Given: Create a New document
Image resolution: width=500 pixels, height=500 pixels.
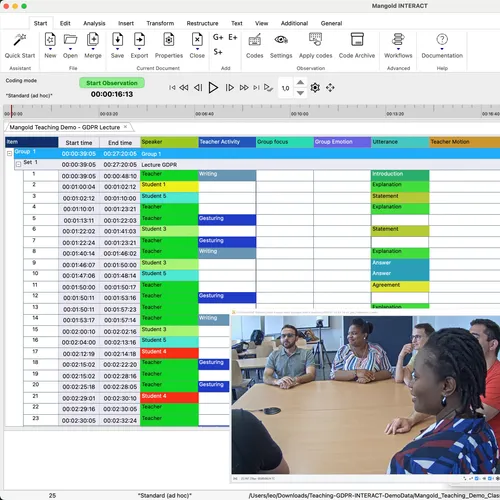Looking at the screenshot, I should (50, 40).
